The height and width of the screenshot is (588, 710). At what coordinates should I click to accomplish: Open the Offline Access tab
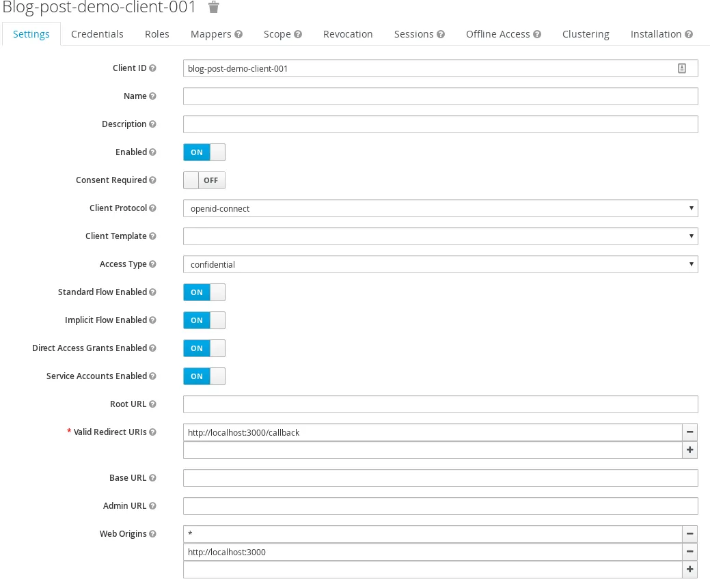pyautogui.click(x=504, y=34)
